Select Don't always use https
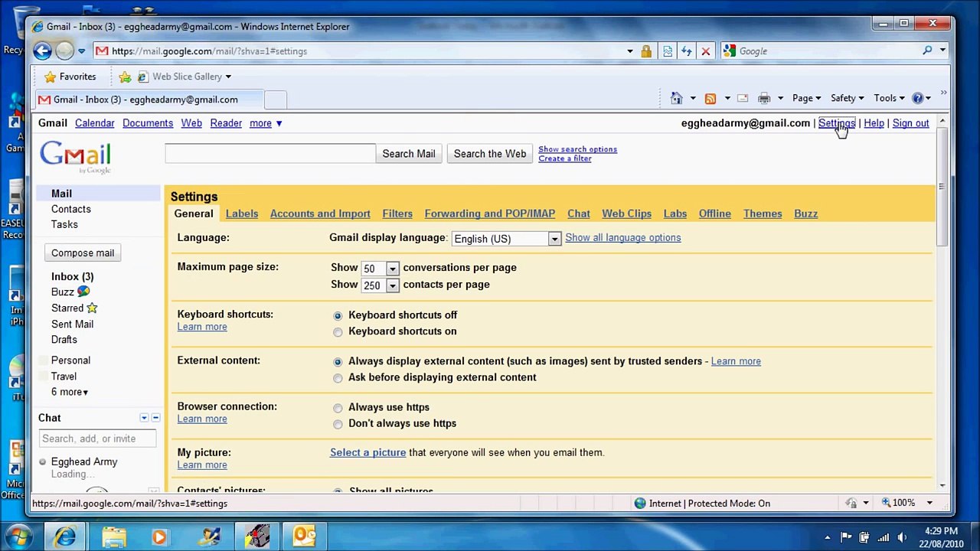Image resolution: width=980 pixels, height=551 pixels. click(x=338, y=424)
